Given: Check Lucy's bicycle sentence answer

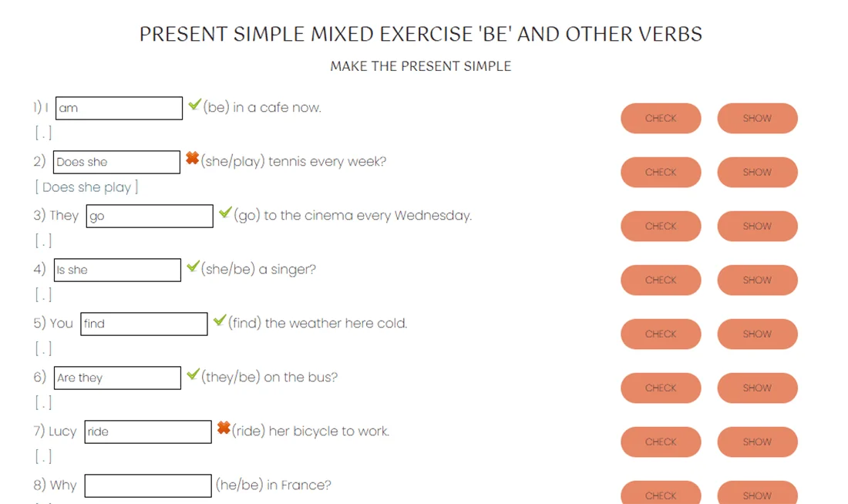Looking at the screenshot, I should coord(661,442).
